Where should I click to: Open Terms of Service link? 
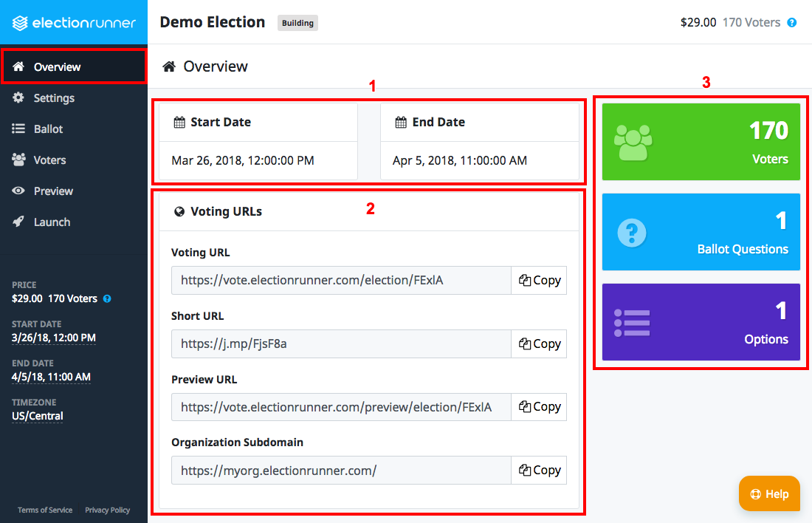click(45, 510)
